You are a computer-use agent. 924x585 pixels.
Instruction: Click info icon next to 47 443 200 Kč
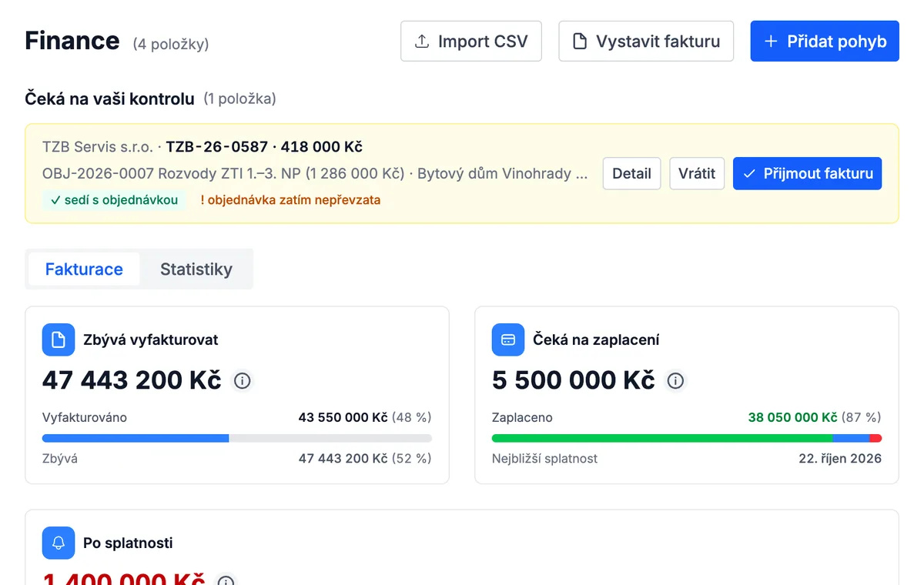[x=243, y=380]
